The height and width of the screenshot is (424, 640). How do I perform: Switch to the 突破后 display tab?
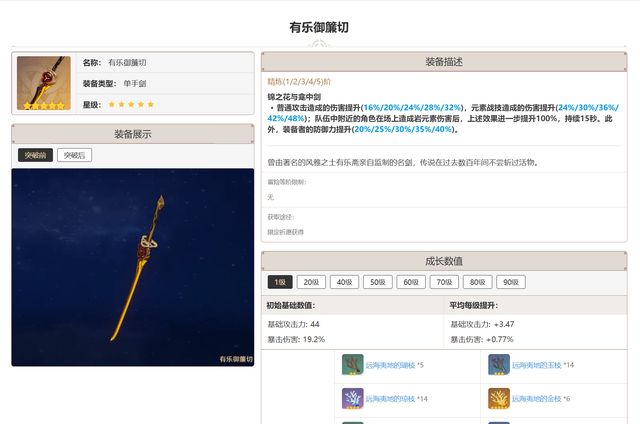coord(74,155)
